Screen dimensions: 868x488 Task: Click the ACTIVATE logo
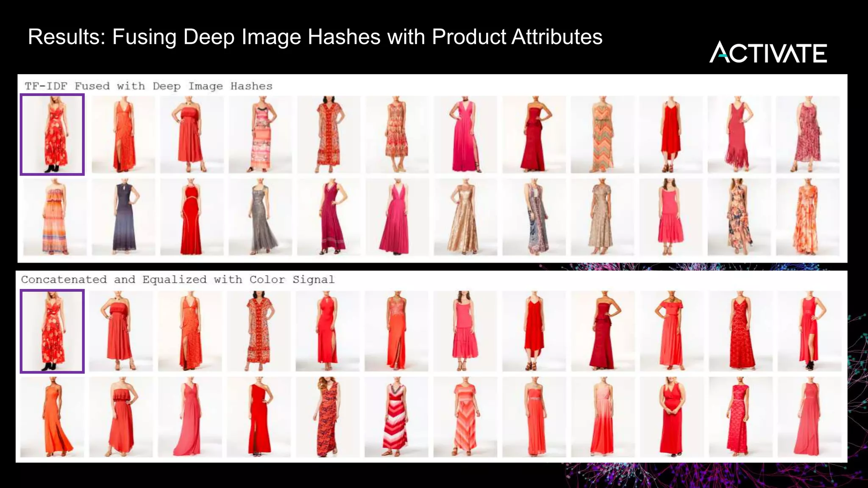tap(768, 52)
